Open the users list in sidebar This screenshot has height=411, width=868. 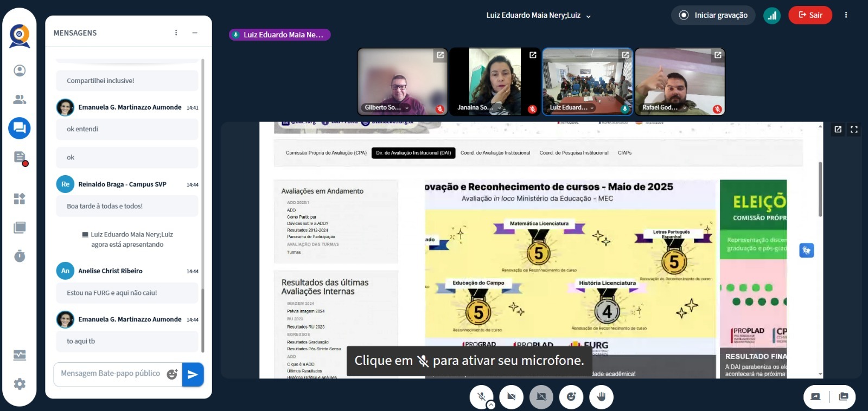click(20, 99)
